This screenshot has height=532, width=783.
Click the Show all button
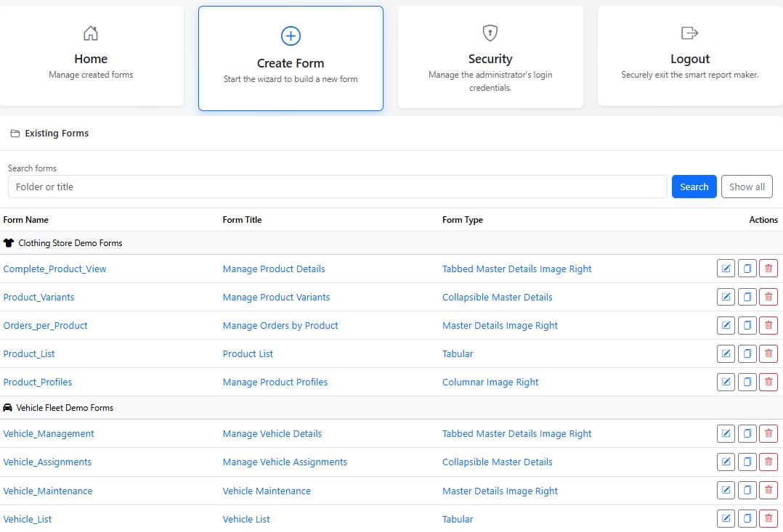tap(747, 187)
